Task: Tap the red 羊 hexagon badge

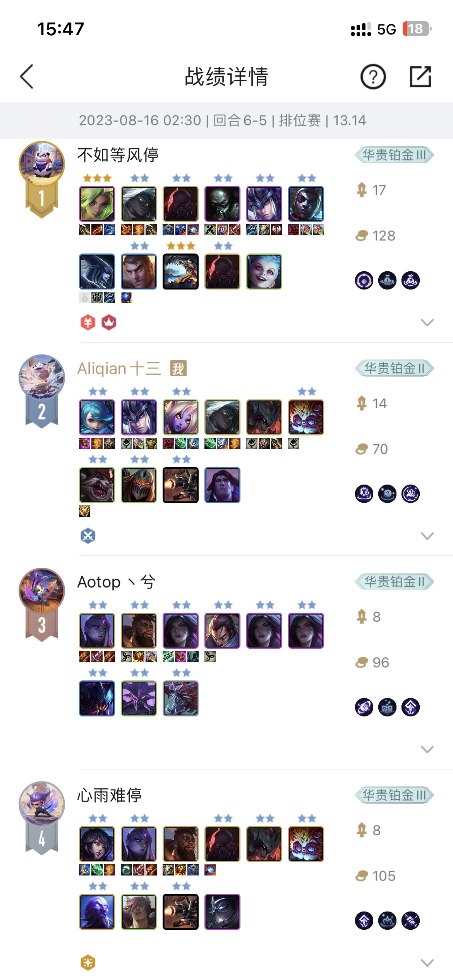Action: click(x=88, y=322)
